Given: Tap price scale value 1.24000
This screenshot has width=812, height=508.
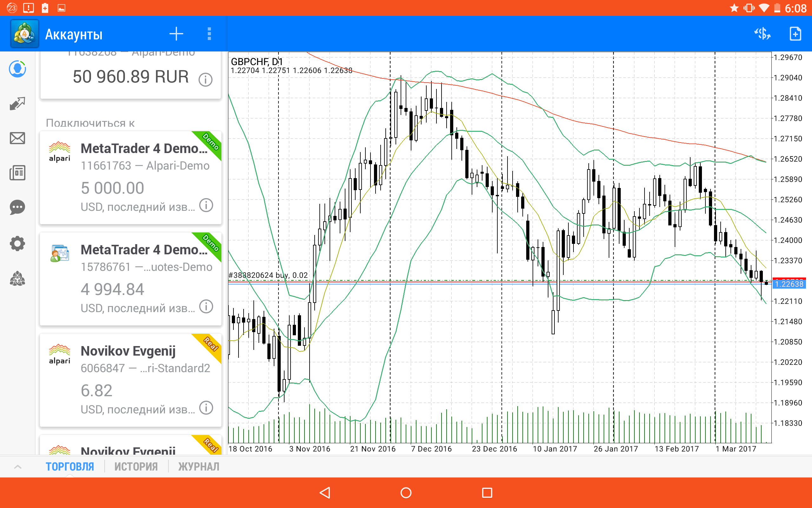Looking at the screenshot, I should click(788, 240).
